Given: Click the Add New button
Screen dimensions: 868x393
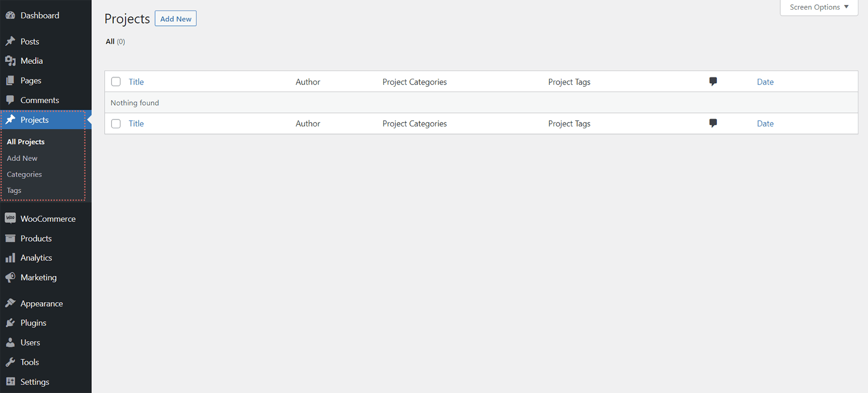Looking at the screenshot, I should (x=175, y=18).
